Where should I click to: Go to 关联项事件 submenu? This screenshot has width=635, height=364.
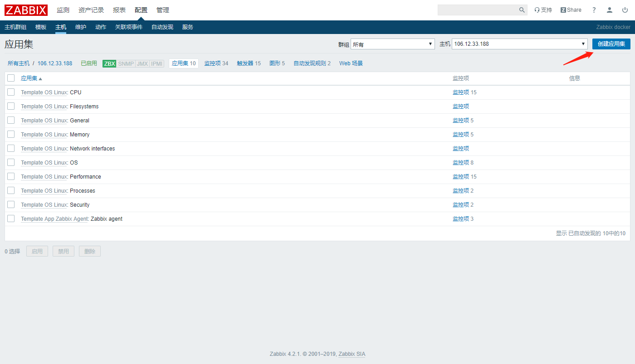point(129,27)
